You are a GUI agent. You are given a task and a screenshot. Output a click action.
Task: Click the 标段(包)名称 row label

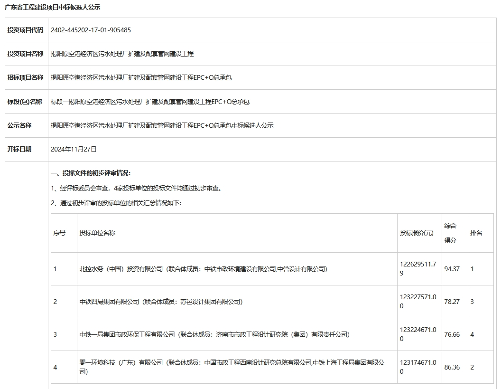coord(25,102)
